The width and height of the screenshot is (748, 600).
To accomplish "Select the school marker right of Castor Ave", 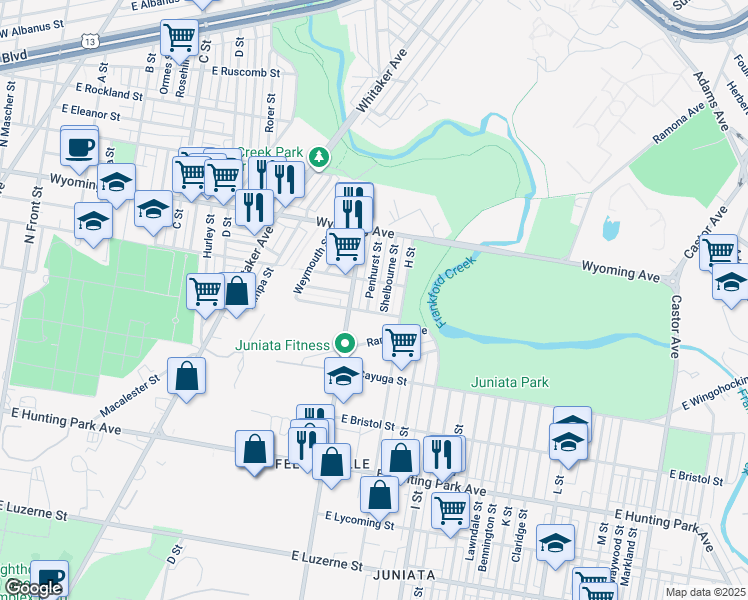I will pos(731,285).
